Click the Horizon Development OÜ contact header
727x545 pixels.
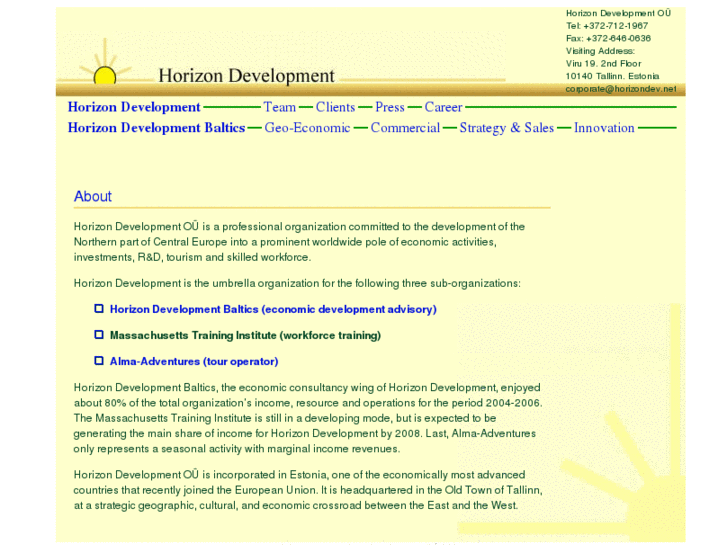click(x=619, y=13)
